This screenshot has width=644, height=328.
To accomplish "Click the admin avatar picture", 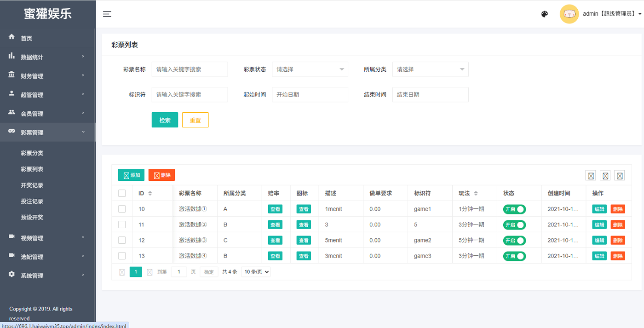I will [569, 14].
